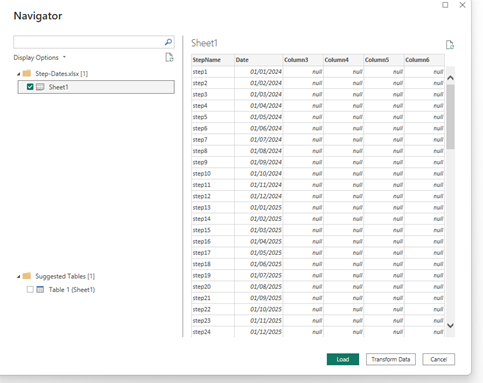483x383 pixels.
Task: Click the StepName column header
Action: point(213,60)
